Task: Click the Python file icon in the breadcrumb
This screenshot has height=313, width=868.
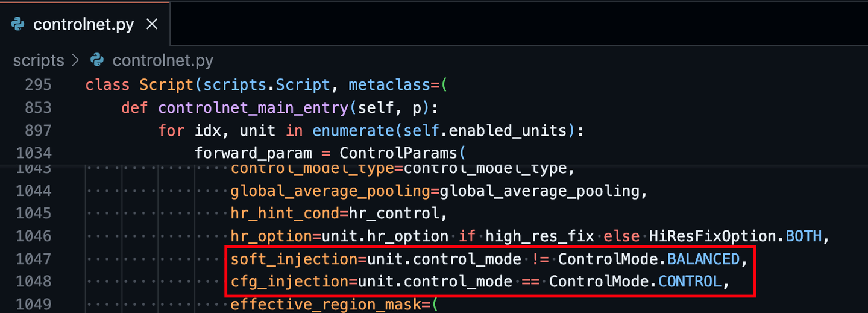Action: pyautogui.click(x=96, y=60)
